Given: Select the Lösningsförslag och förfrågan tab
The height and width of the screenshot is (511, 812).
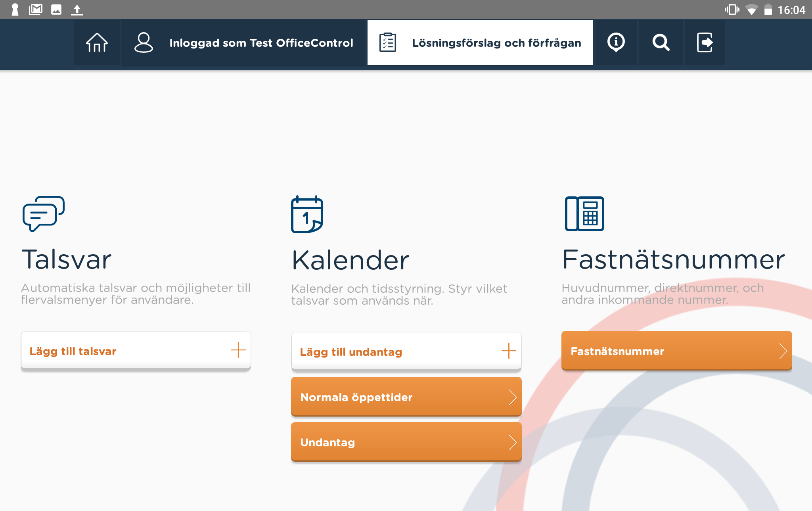Looking at the screenshot, I should pos(480,42).
